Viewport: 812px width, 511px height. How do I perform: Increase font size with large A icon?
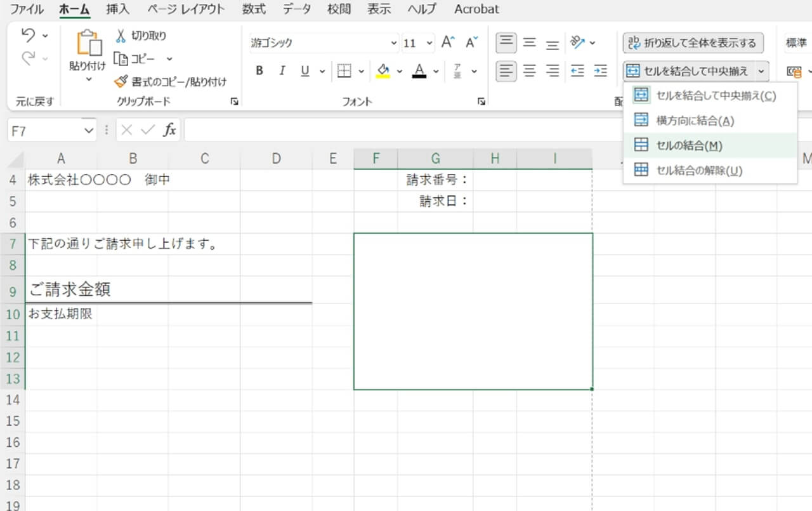tap(448, 43)
